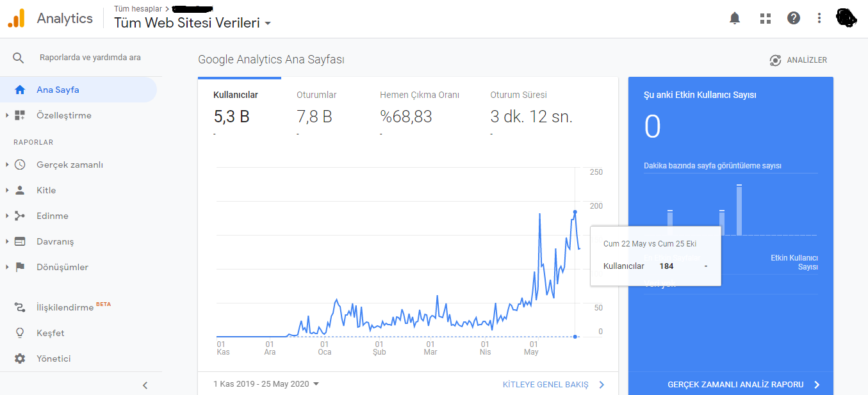This screenshot has width=868, height=395.
Task: Click the Özelleştirme dashboard icon
Action: [20, 115]
